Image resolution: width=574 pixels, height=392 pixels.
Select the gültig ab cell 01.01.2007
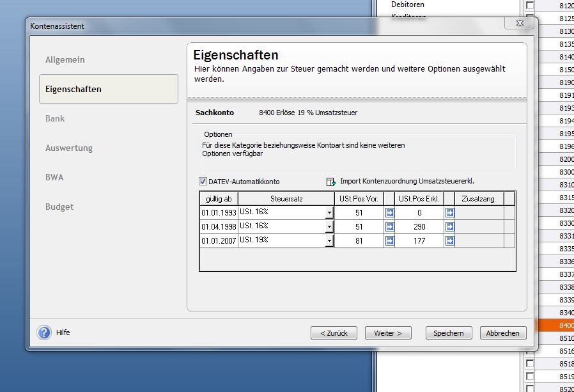pos(219,240)
